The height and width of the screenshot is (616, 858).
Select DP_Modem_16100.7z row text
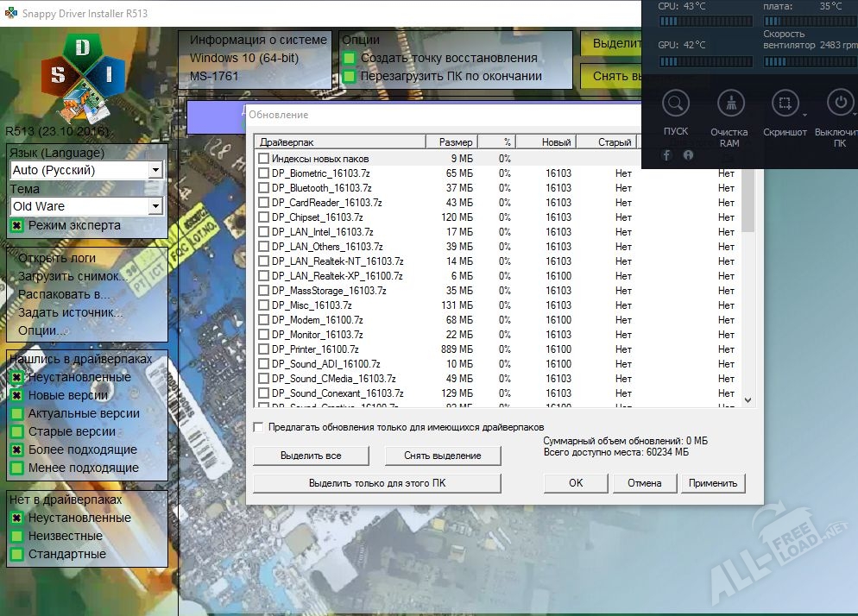coord(318,320)
